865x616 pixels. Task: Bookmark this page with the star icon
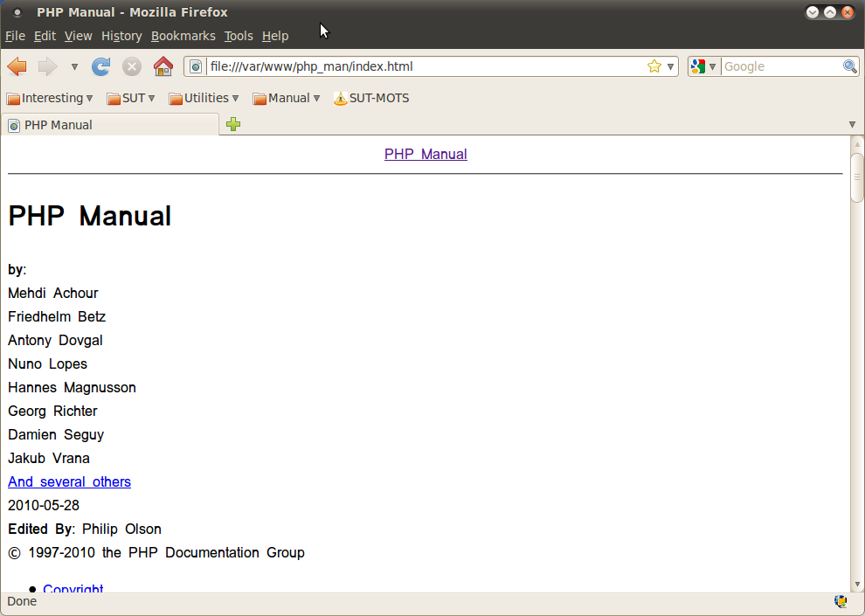(x=654, y=66)
